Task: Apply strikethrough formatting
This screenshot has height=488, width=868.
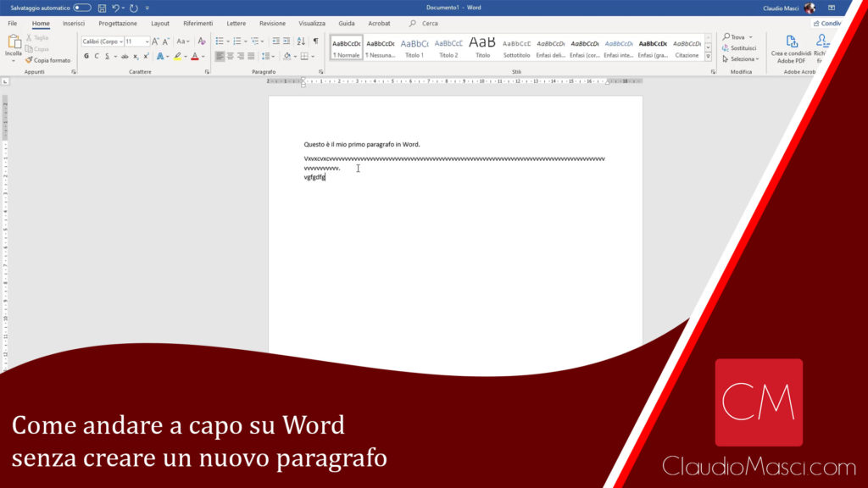Action: 124,56
